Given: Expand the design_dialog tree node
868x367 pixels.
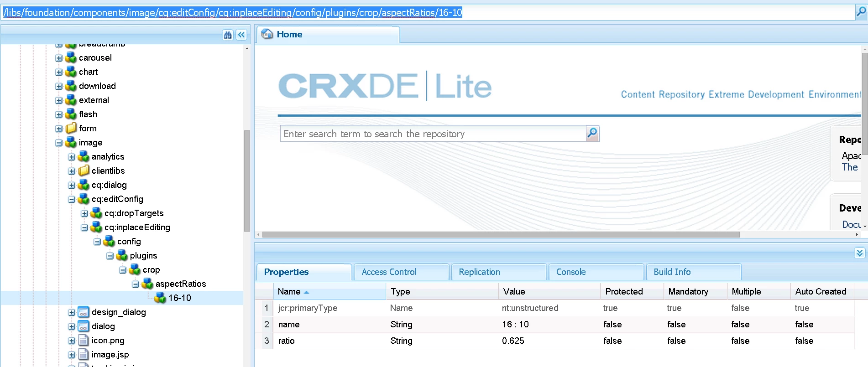Looking at the screenshot, I should [72, 312].
